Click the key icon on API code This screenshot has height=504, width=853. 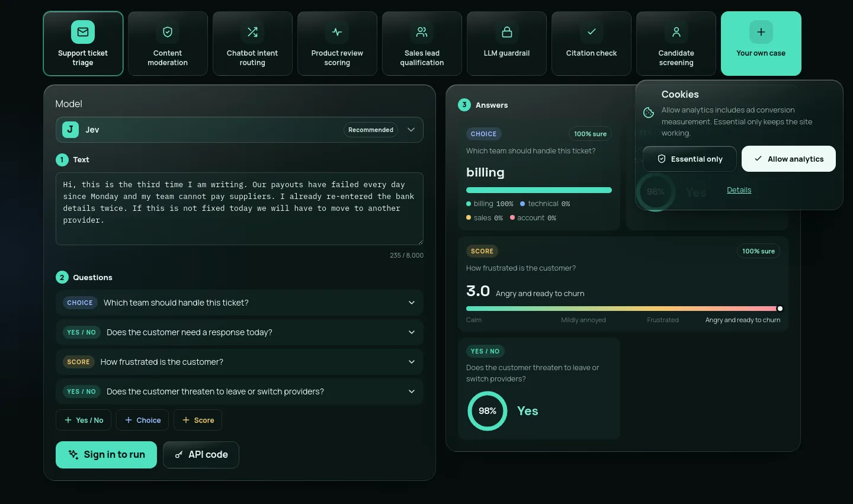click(179, 455)
